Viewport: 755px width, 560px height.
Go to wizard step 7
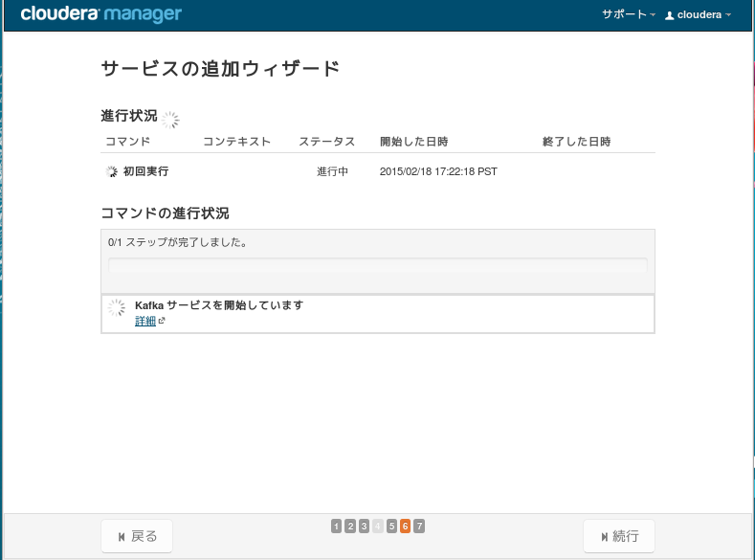pos(419,526)
